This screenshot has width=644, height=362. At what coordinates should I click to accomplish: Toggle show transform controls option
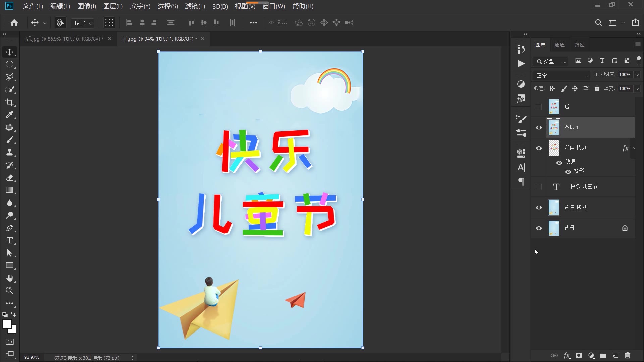point(109,23)
